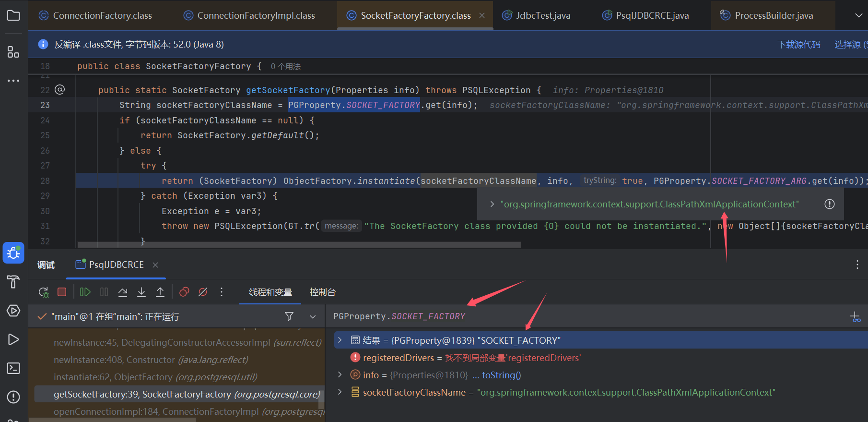Screen dimensions: 868x422
Task: Switch to ConnectionFactoryImpl.class tab
Action: [250, 15]
